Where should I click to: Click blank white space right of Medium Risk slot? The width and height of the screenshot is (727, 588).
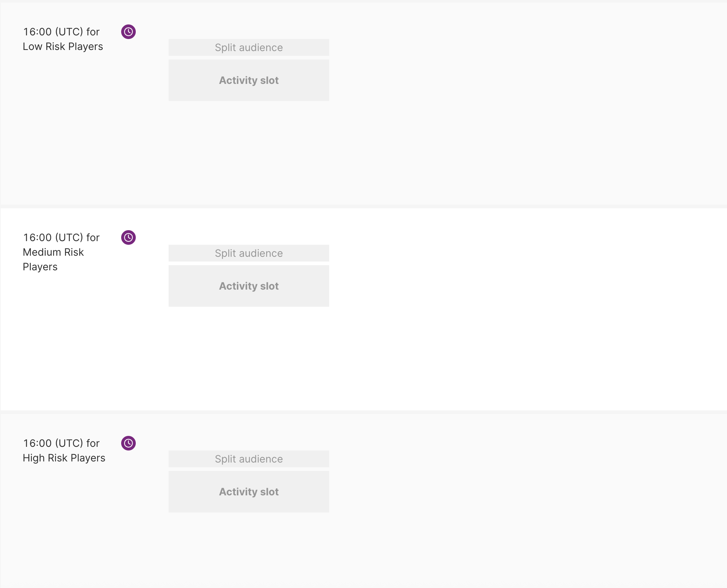click(x=511, y=286)
